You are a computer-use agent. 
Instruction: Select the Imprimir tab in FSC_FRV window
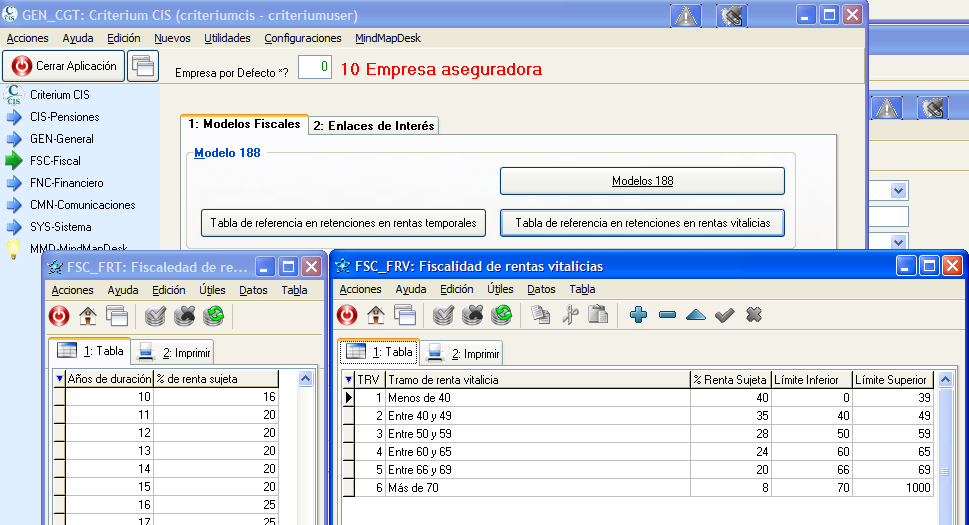(x=463, y=353)
